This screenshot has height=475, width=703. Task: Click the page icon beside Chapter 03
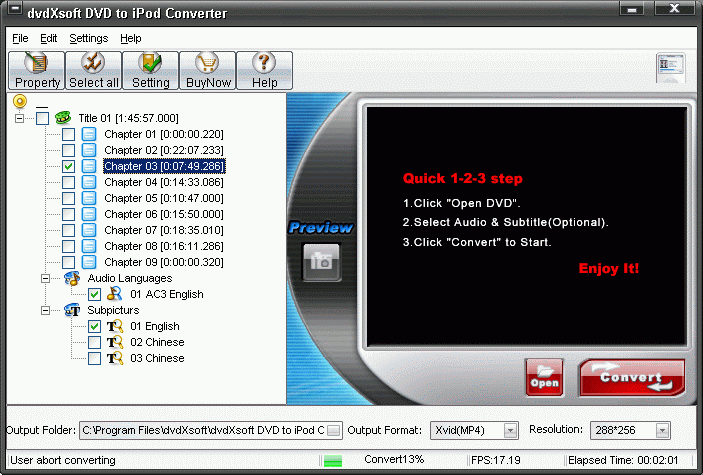89,166
